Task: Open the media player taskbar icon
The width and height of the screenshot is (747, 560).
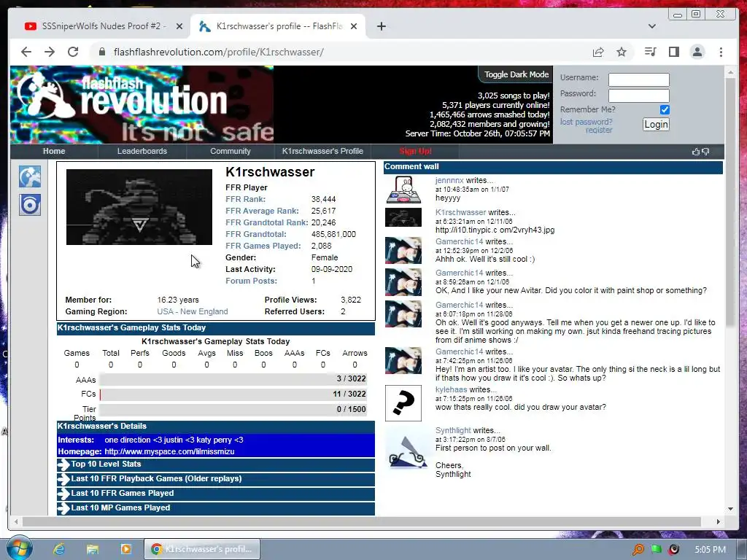Action: pos(125,549)
